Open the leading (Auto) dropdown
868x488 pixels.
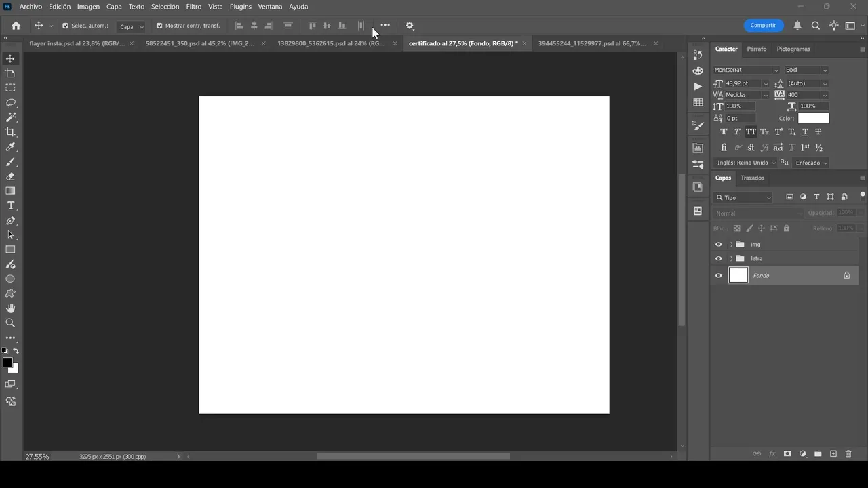point(825,84)
